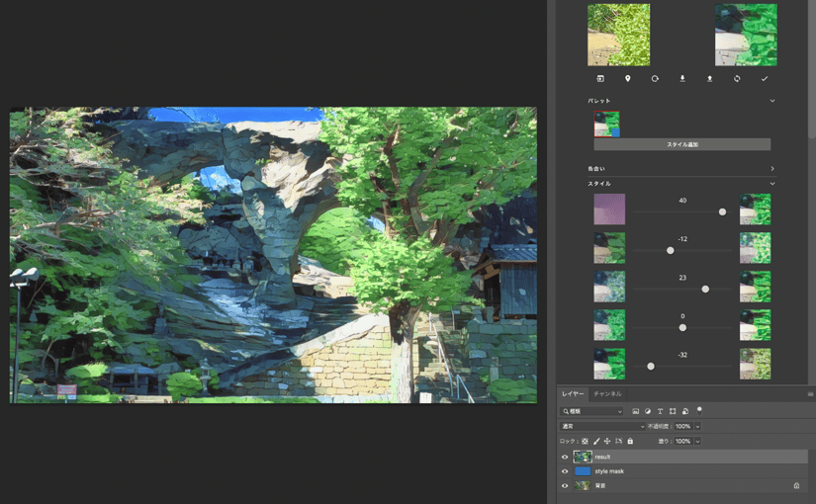The width and height of the screenshot is (816, 504).
Task: Collapse the パレット section
Action: tap(772, 101)
